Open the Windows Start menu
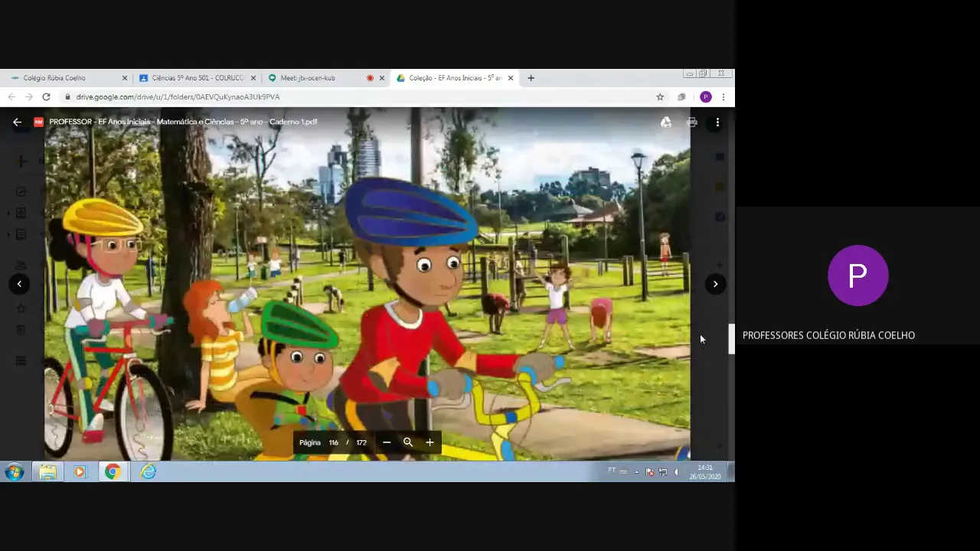The height and width of the screenshot is (551, 980). 15,471
